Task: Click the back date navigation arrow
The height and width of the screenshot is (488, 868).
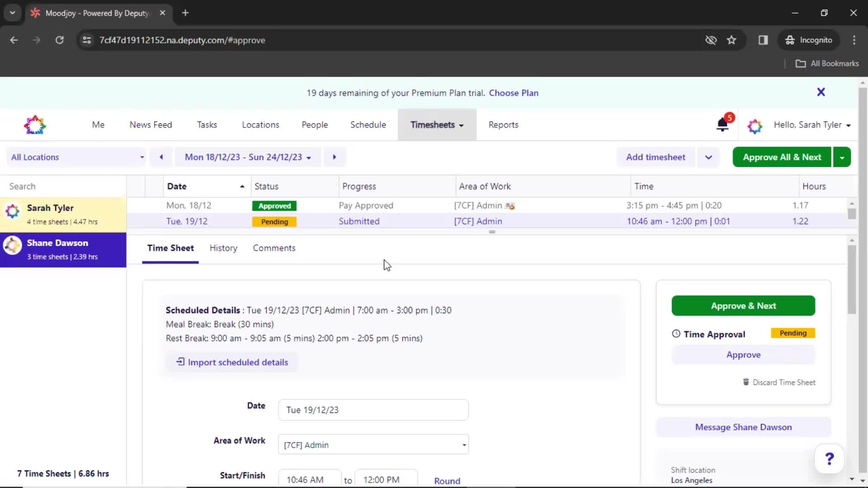Action: 161,157
